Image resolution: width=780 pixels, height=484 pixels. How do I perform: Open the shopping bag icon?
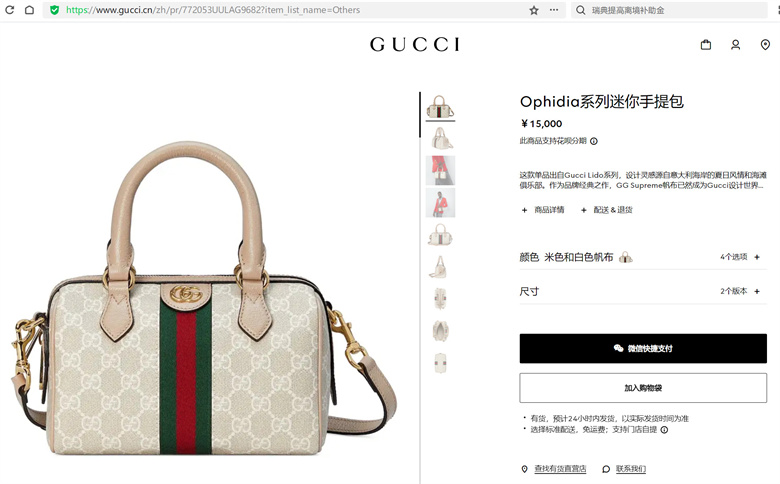[705, 45]
